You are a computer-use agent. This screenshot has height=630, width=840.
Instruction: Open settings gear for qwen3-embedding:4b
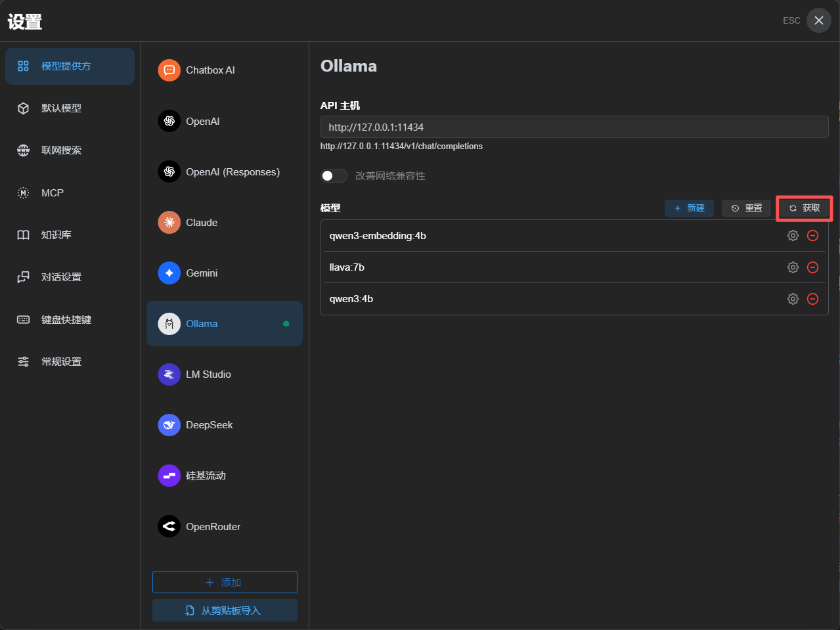tap(793, 236)
